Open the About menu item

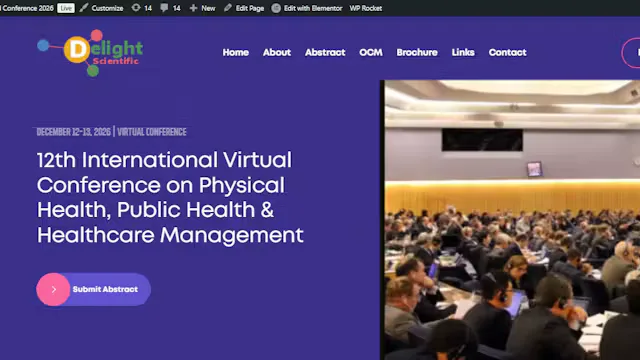[x=277, y=53]
